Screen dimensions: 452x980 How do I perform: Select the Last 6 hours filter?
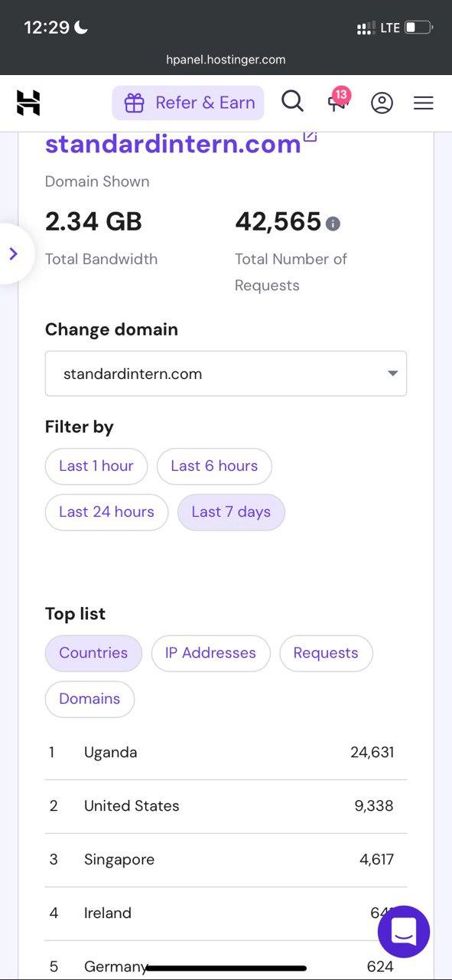coord(214,466)
